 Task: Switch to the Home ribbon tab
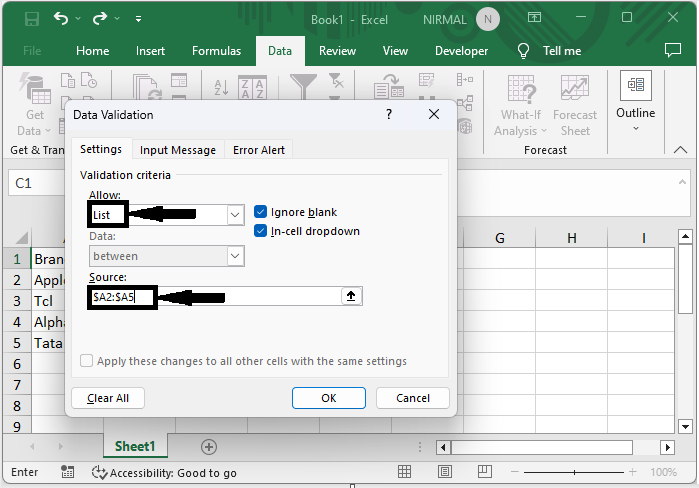92,51
